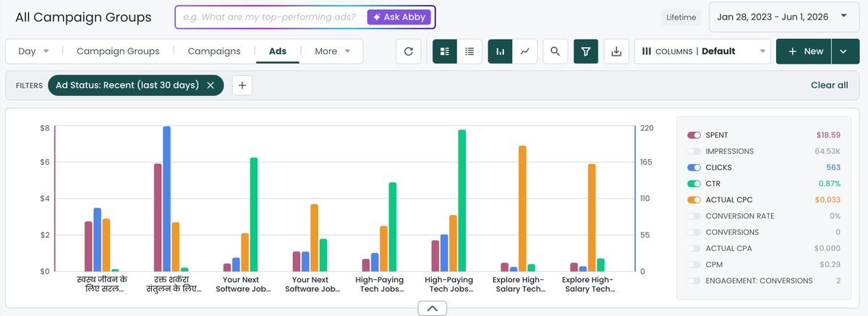Select the Lifetime date preset
The image size is (868, 316).
(x=681, y=17)
